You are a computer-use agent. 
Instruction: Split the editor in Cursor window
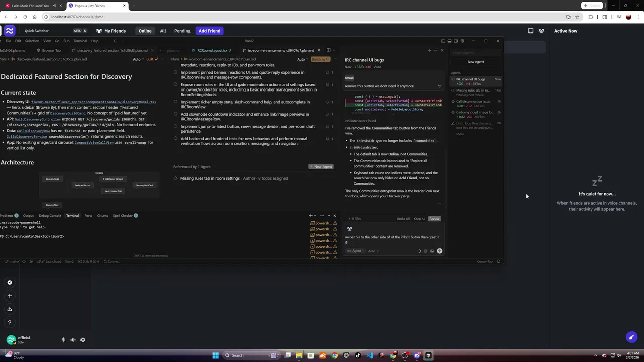(x=328, y=50)
